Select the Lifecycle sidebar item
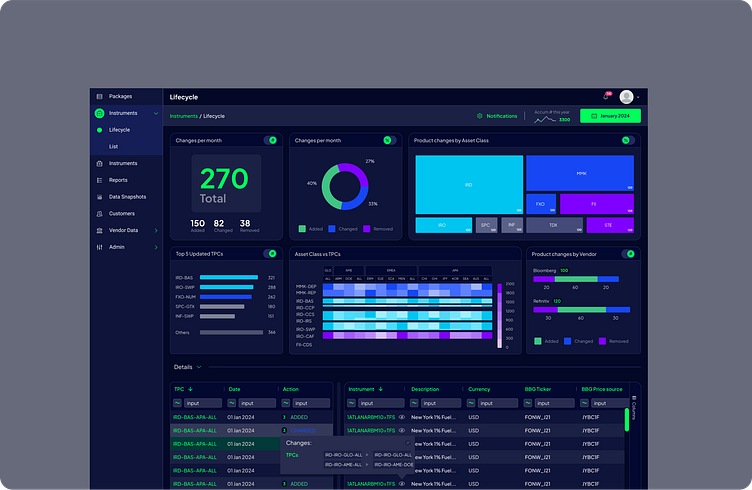752x490 pixels. click(x=119, y=130)
